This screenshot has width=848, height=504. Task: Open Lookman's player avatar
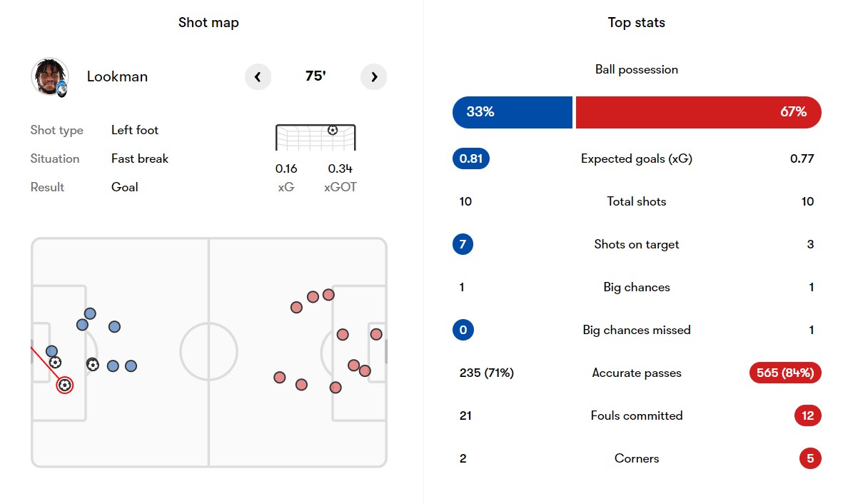(50, 77)
